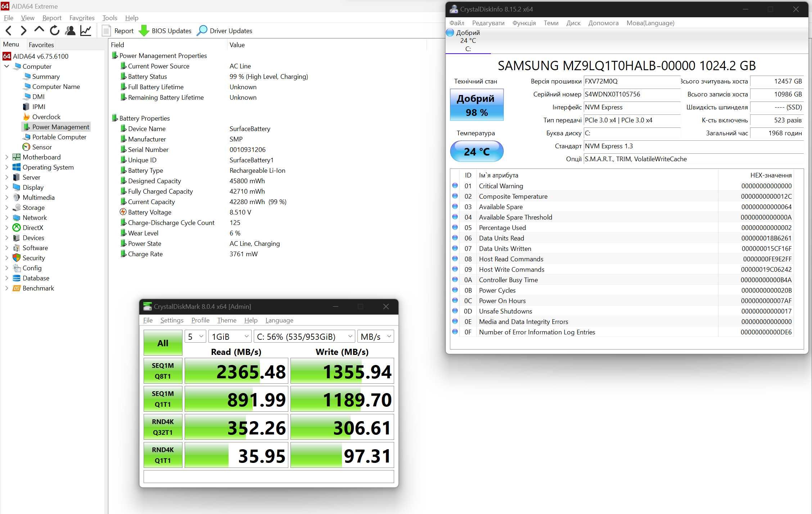Run the RND4K Q32T1 test
The width and height of the screenshot is (812, 514).
tap(163, 427)
